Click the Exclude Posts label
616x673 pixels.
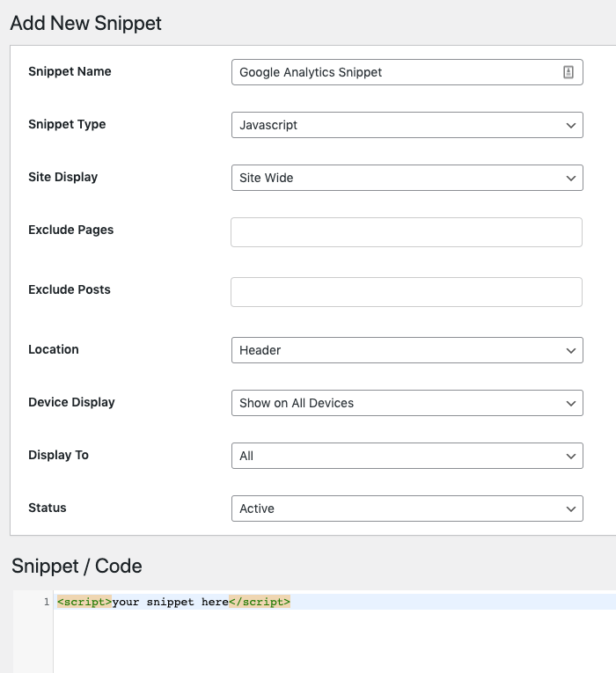click(70, 289)
